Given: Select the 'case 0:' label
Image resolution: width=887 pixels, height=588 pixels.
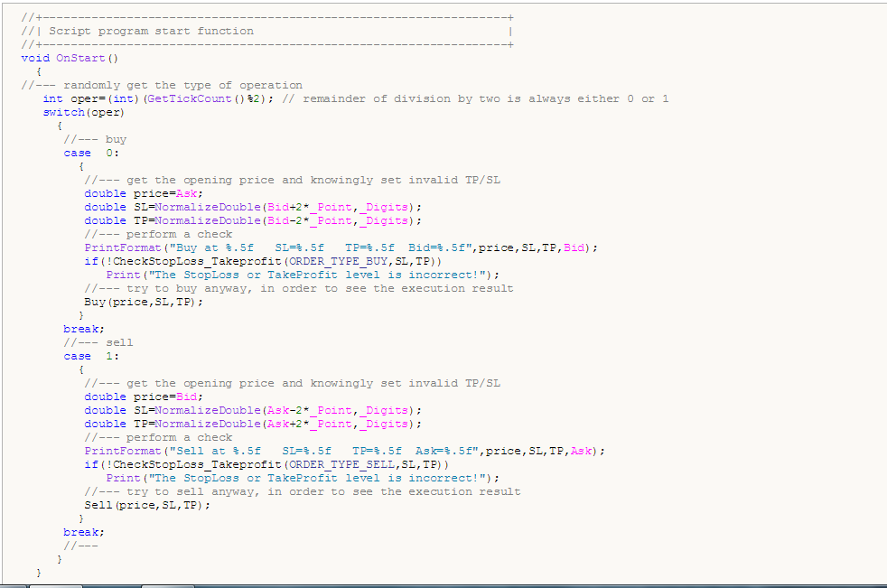Looking at the screenshot, I should (x=91, y=154).
